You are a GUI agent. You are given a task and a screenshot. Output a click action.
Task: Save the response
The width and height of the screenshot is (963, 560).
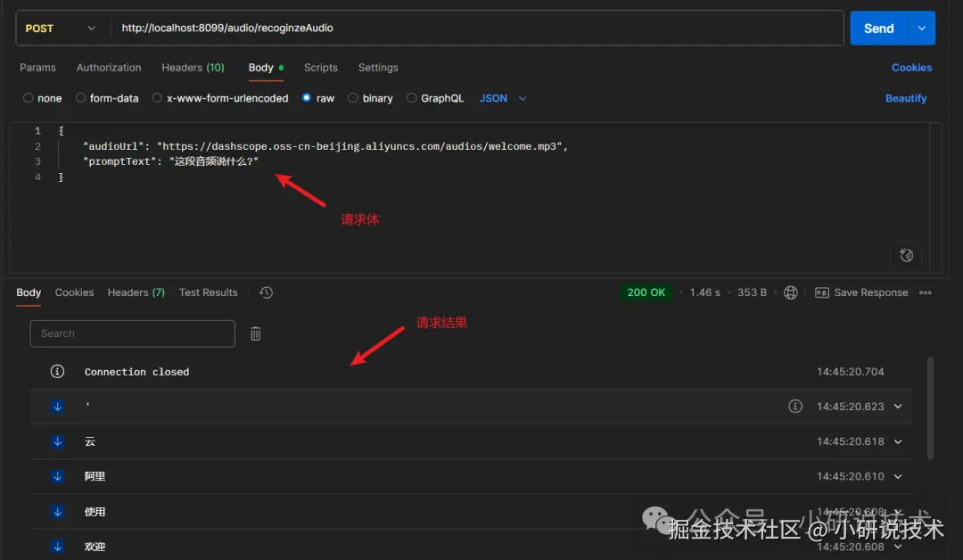pos(861,292)
